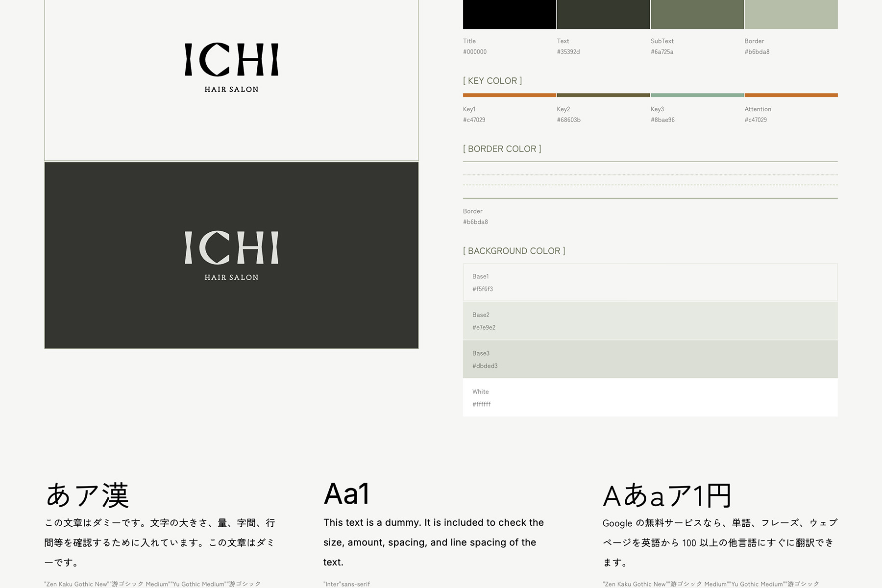The image size is (882, 588).
Task: Click the hex code under Attention
Action: (756, 120)
